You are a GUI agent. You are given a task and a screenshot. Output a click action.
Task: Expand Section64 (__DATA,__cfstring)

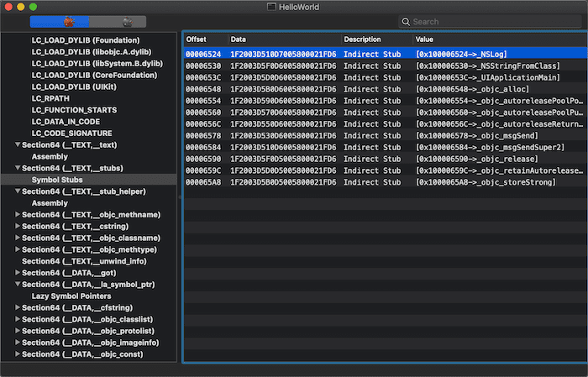18,307
